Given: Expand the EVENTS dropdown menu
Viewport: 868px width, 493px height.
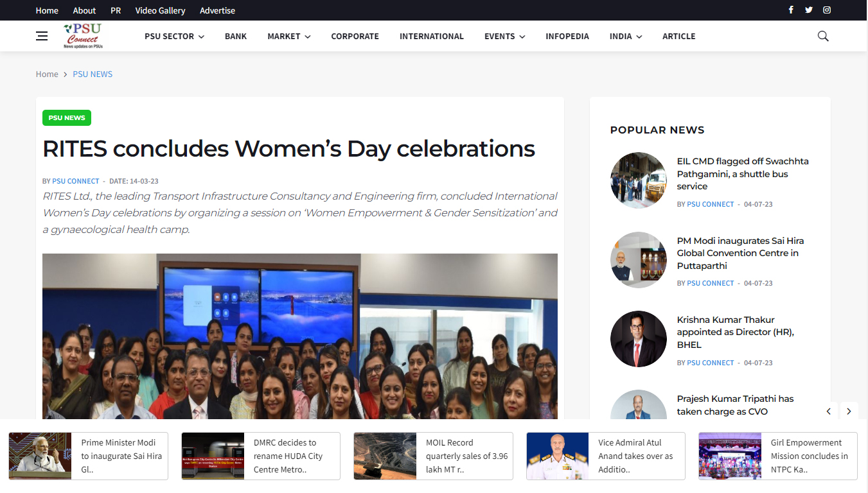Looking at the screenshot, I should click(504, 37).
